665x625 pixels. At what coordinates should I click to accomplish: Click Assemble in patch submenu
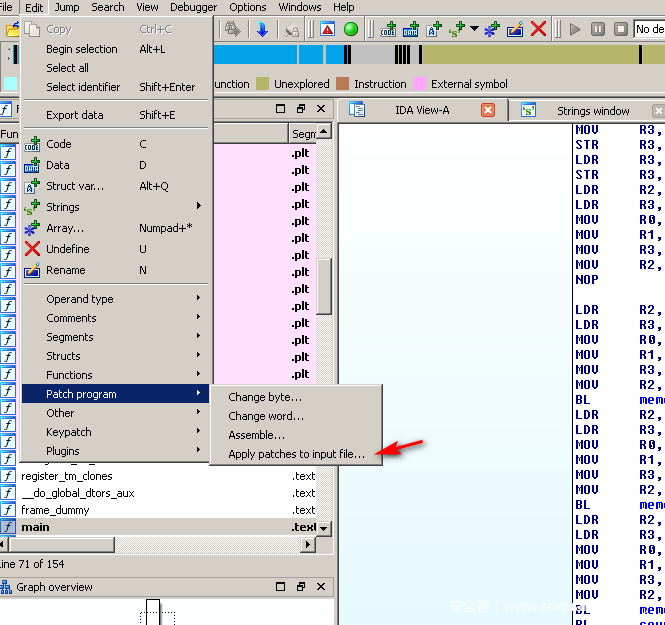(256, 435)
